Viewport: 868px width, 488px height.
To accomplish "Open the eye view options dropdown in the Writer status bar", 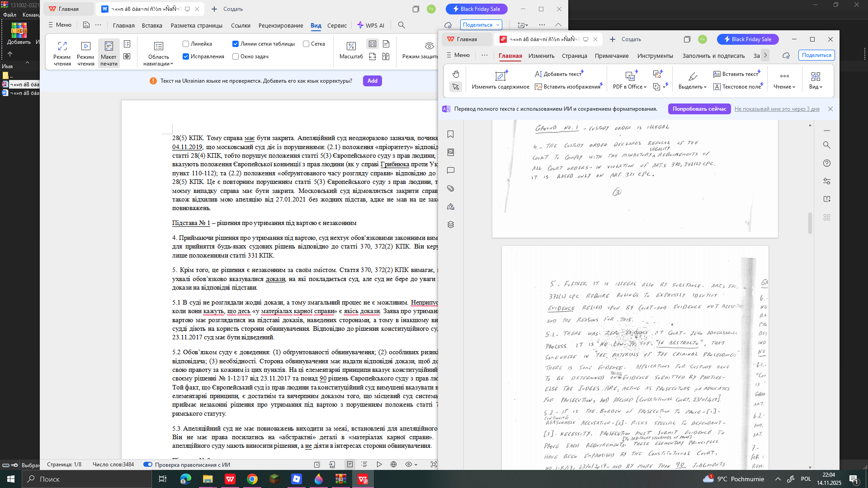I will pyautogui.click(x=411, y=465).
